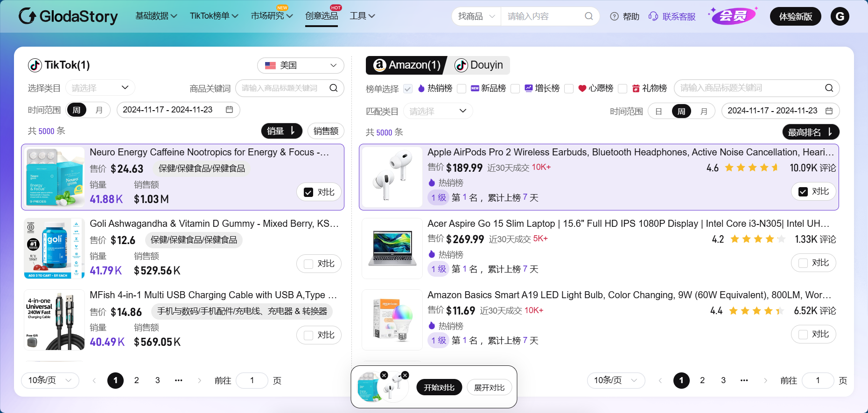868x413 pixels.
Task: Open Amazon 10条/页 page size dropdown
Action: coord(616,380)
